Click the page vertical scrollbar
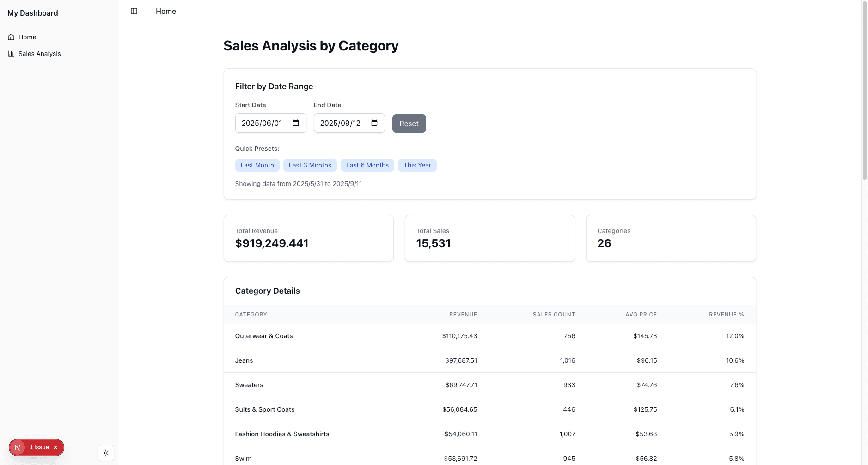 (x=864, y=93)
